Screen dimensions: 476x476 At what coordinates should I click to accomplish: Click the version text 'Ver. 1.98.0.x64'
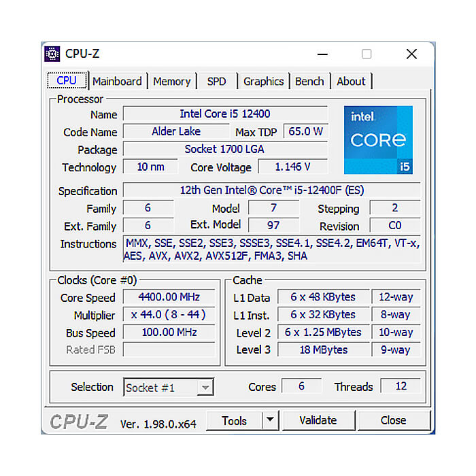tap(158, 424)
